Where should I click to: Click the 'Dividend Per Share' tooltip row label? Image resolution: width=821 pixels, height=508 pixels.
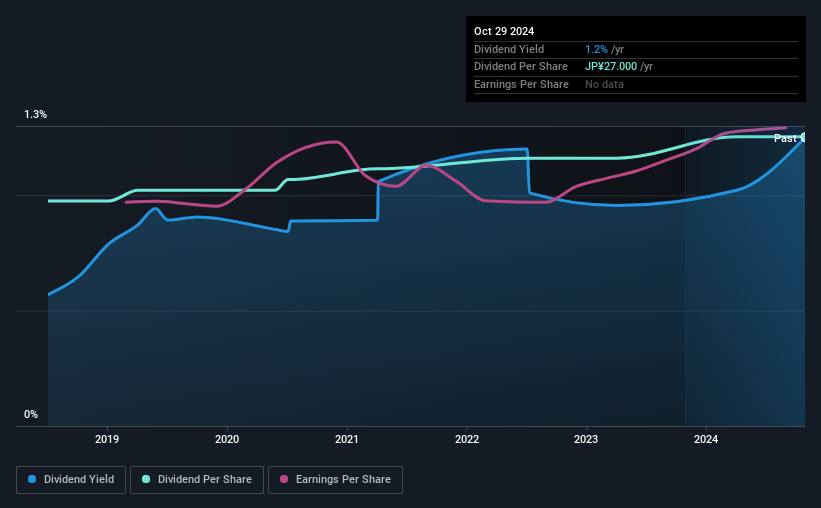pyautogui.click(x=520, y=67)
